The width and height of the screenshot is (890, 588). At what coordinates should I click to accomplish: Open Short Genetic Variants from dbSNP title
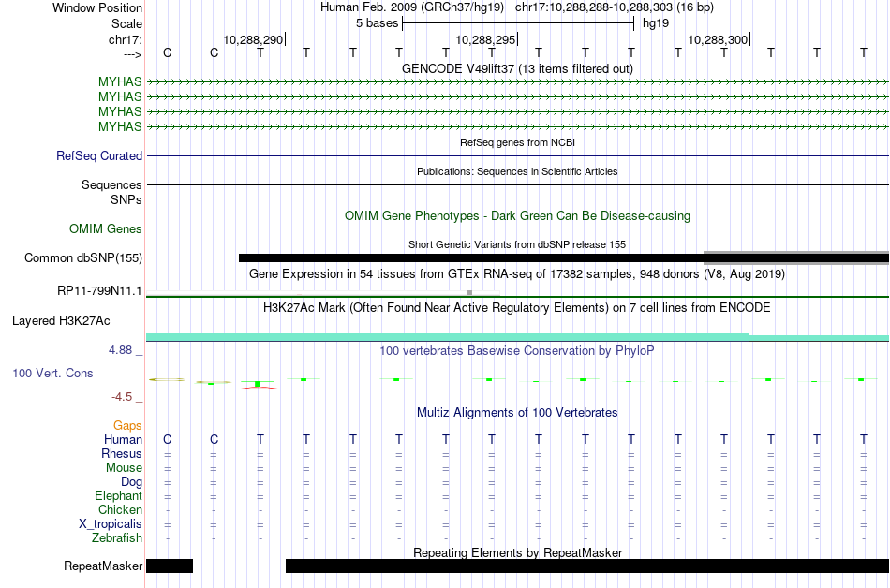(x=517, y=244)
